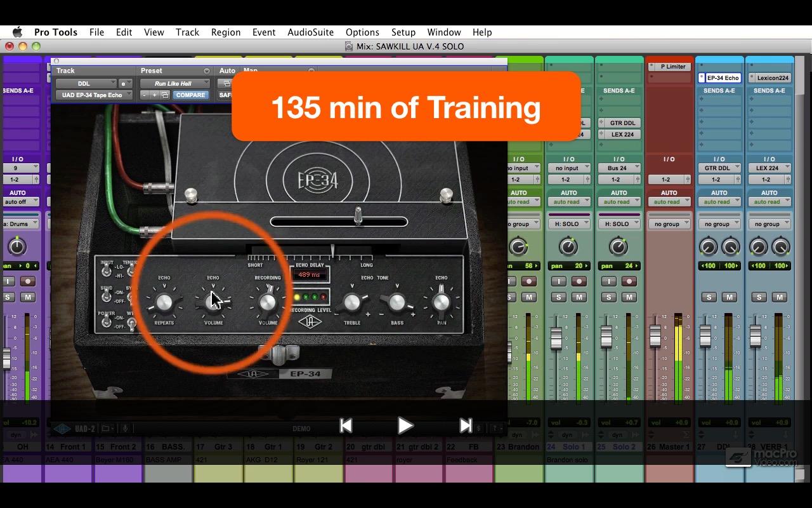Viewport: 812px width, 508px height.
Task: Solo the Solo 2 track
Action: 609,297
